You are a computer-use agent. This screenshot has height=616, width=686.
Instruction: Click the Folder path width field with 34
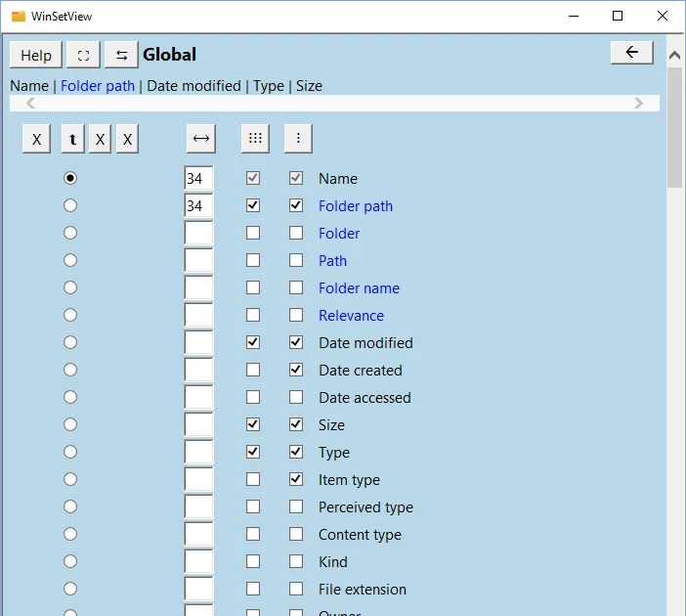(198, 205)
